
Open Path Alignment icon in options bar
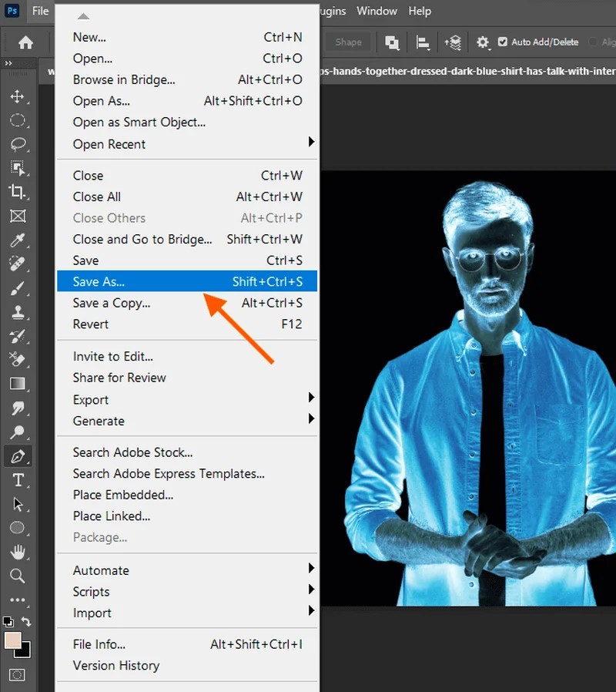(423, 42)
